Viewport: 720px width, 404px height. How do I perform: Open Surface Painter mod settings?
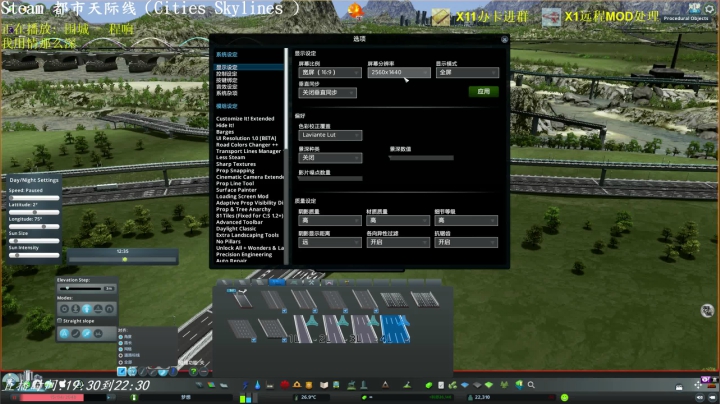click(x=236, y=190)
